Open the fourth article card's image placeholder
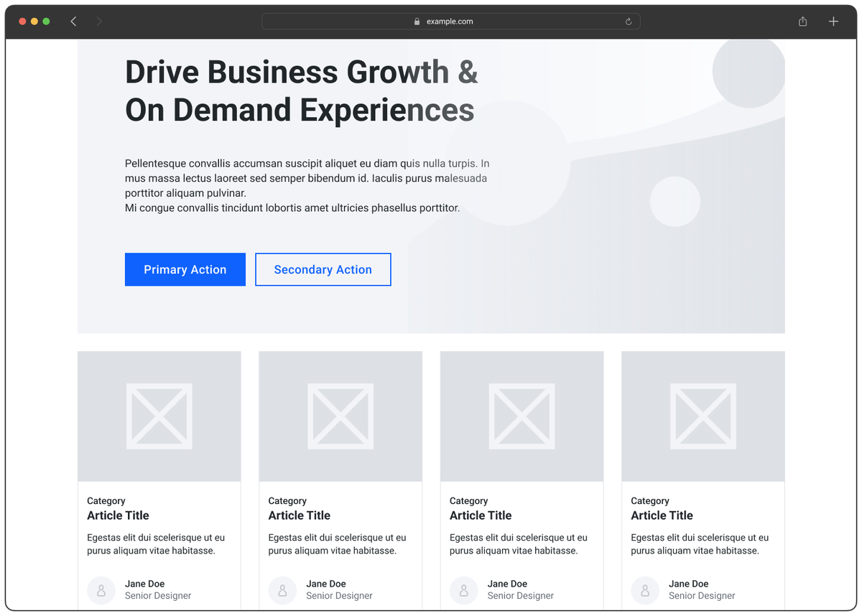 [703, 416]
